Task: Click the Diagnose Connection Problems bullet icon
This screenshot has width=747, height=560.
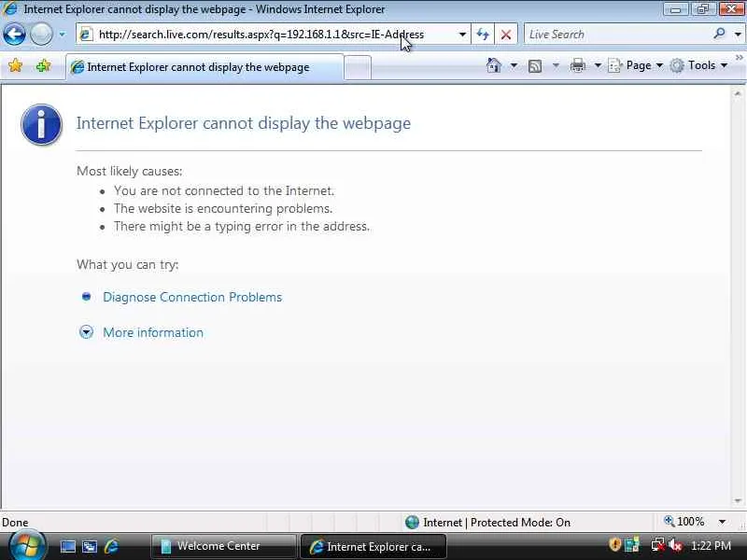Action: 86,297
